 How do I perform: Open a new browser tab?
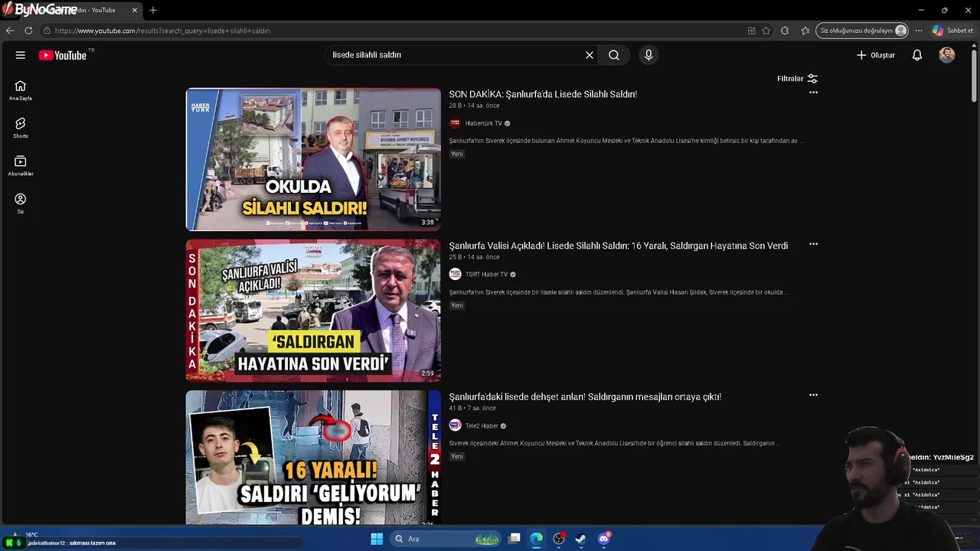(x=153, y=10)
